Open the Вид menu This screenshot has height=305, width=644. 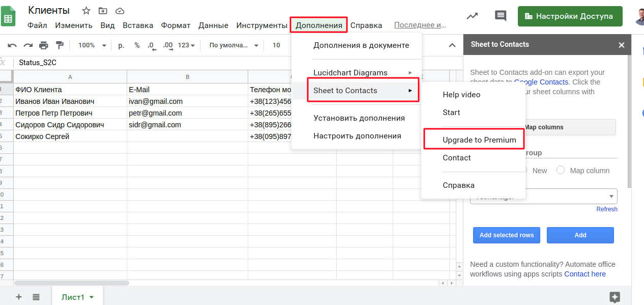(x=107, y=25)
